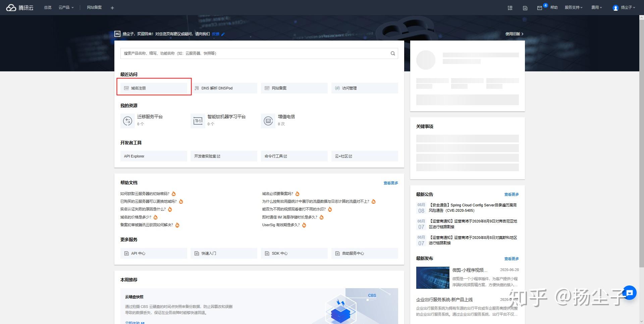The width and height of the screenshot is (644, 324).
Task: Open the 微剪-小程序视频 release title
Action: tap(470, 270)
